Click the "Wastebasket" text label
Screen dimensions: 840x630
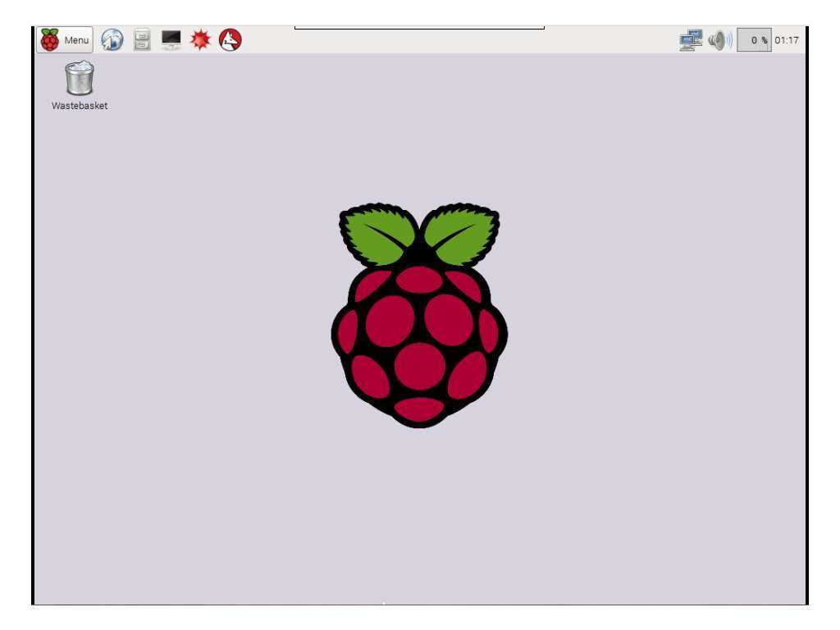tap(80, 106)
